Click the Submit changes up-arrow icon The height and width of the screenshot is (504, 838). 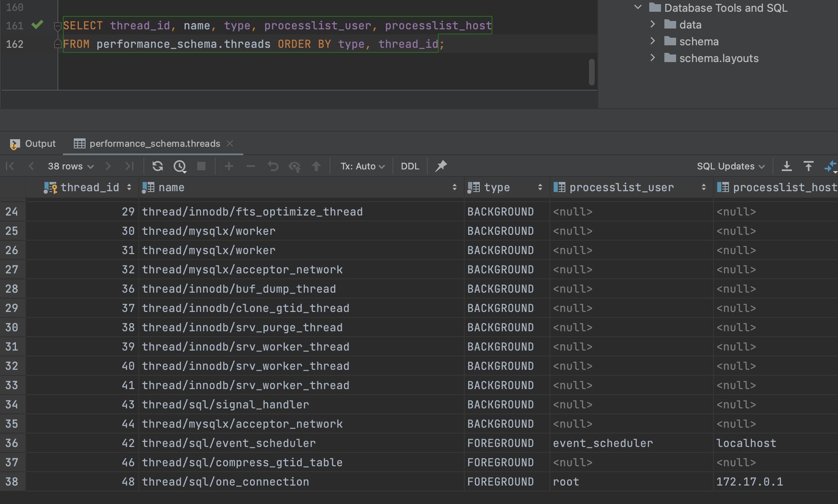click(316, 166)
